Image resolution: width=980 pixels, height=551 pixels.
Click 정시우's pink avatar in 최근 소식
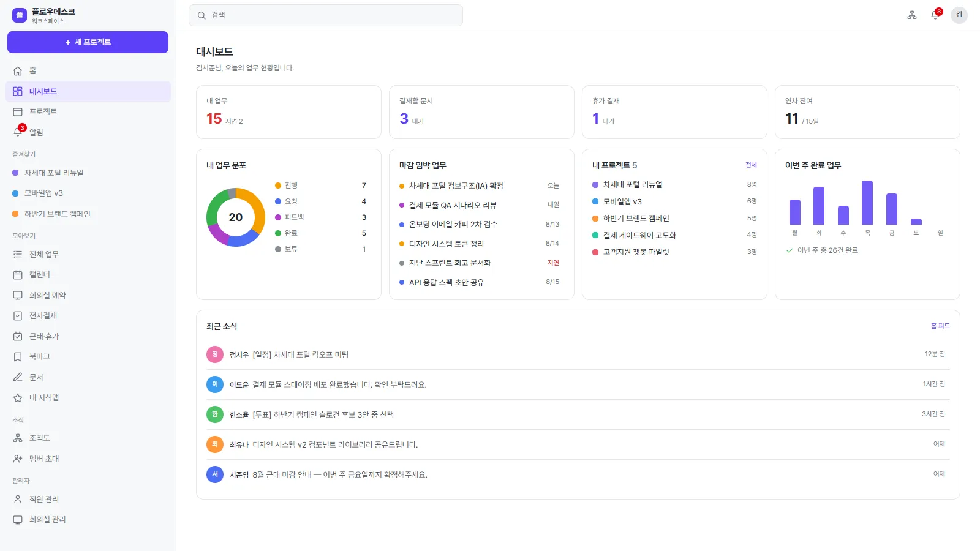[215, 354]
